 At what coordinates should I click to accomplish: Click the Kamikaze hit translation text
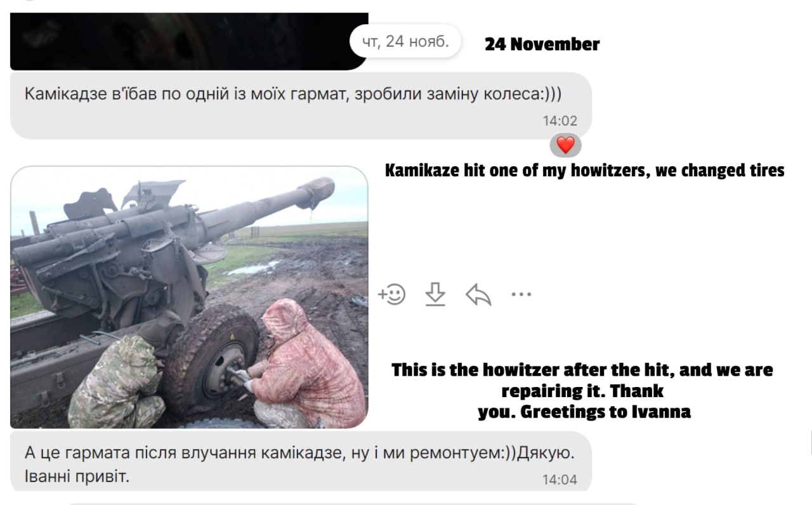coord(585,171)
